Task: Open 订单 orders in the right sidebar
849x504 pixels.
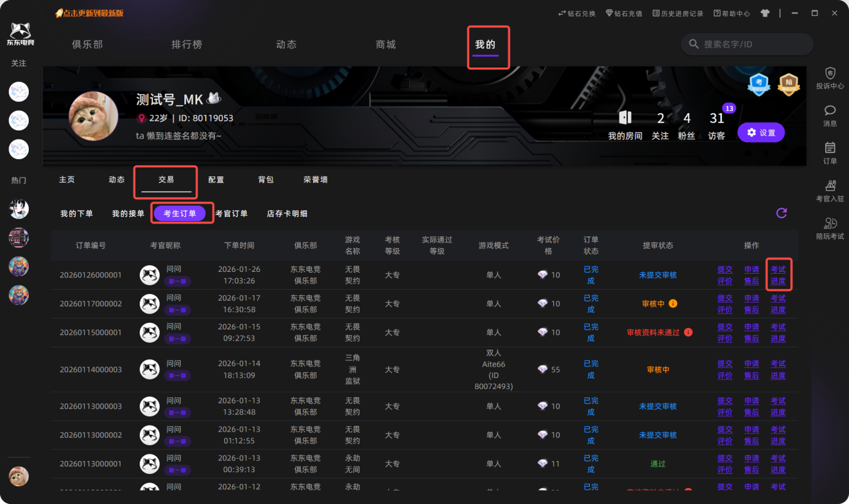Action: [830, 153]
